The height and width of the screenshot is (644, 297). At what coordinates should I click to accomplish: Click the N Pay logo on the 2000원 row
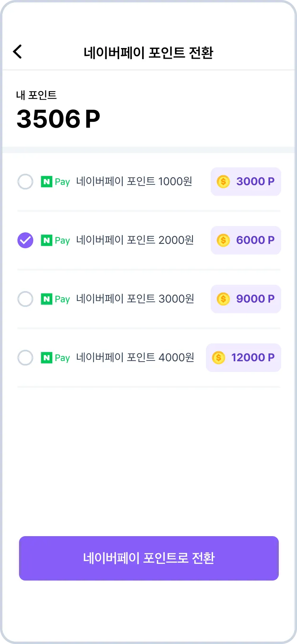(55, 241)
